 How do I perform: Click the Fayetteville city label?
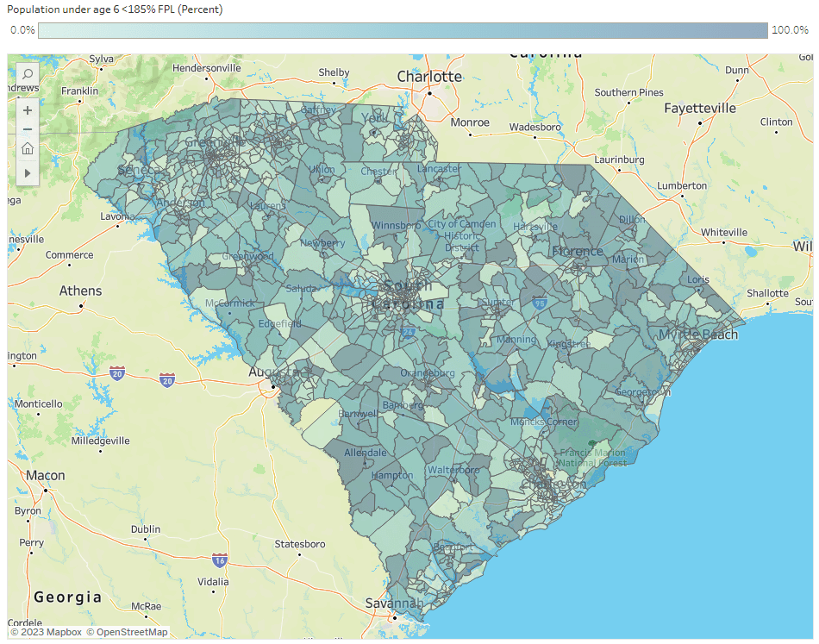[x=700, y=109]
